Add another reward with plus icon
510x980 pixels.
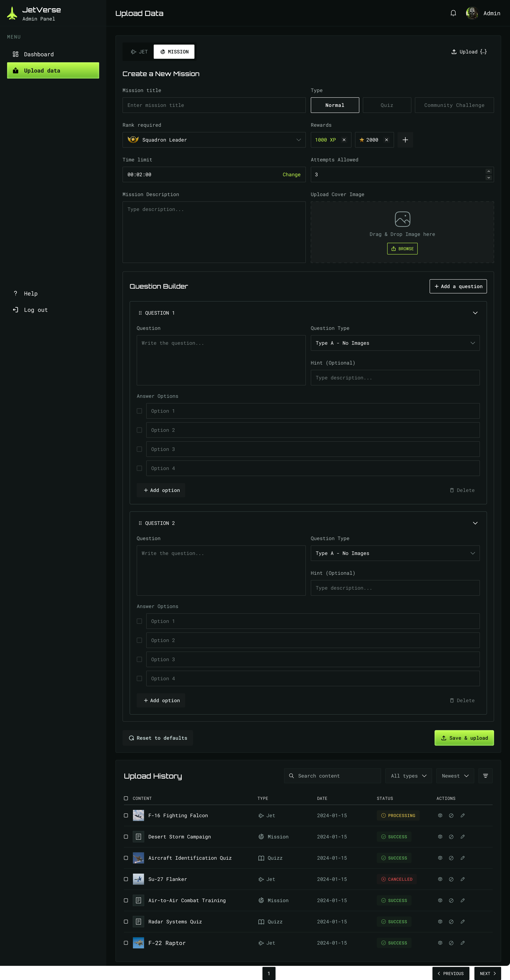405,140
